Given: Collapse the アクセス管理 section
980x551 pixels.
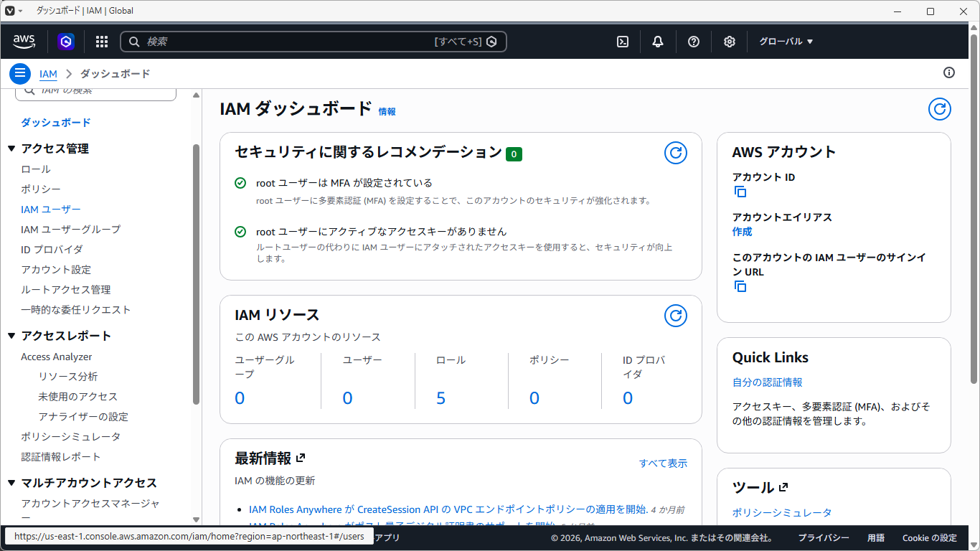Looking at the screenshot, I should tap(11, 149).
